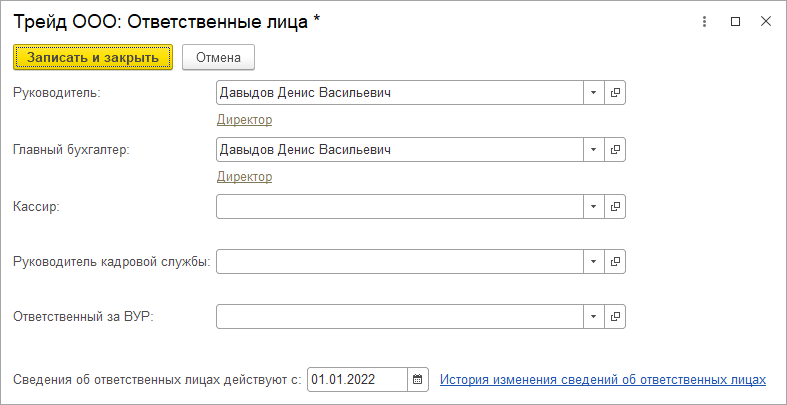Follow the Директор link under Главный бухгалтер
787x405 pixels.
pyautogui.click(x=244, y=177)
